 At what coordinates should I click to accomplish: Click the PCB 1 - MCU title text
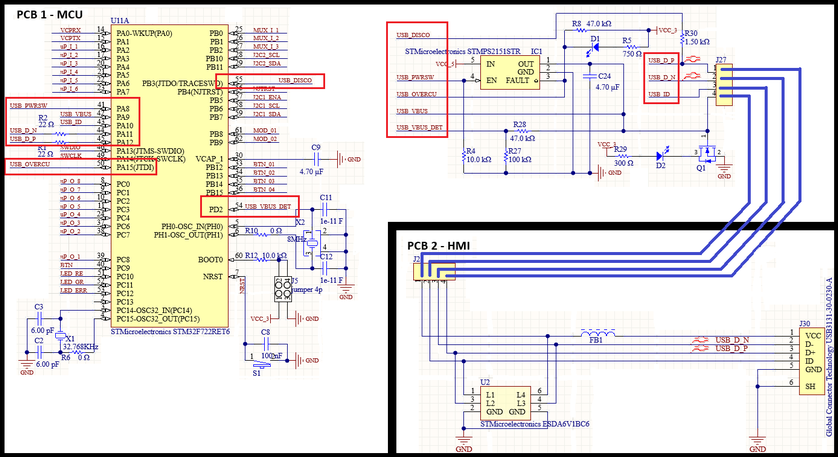[x=50, y=14]
